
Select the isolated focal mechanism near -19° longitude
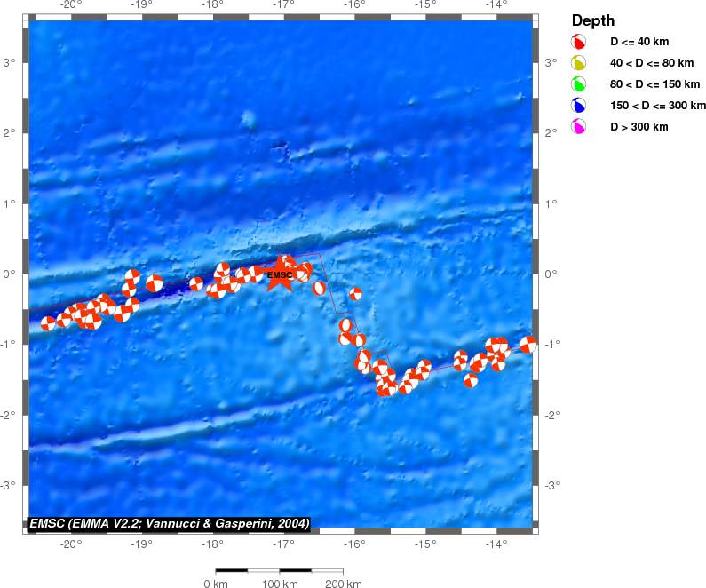point(155,283)
